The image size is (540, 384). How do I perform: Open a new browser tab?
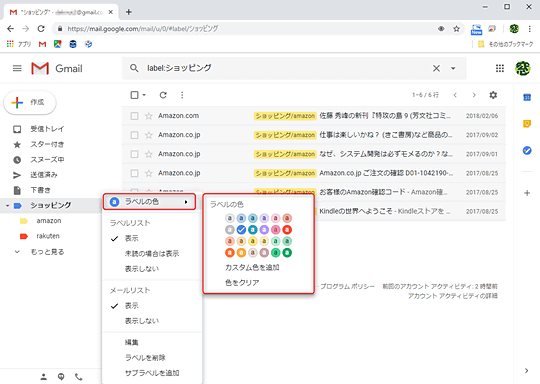pos(128,12)
